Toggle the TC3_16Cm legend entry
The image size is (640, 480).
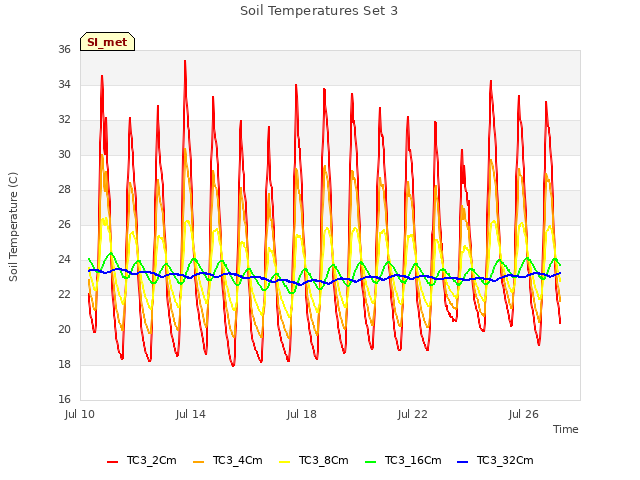tap(403, 460)
